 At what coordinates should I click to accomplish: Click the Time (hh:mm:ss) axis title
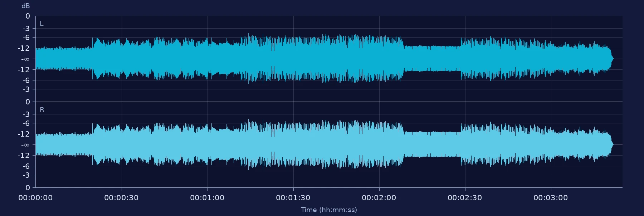(329, 210)
